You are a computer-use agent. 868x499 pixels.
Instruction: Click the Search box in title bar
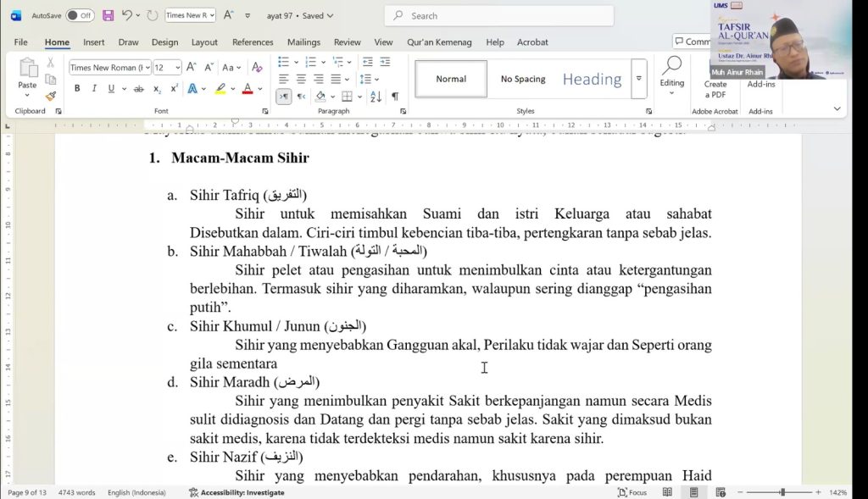(499, 15)
